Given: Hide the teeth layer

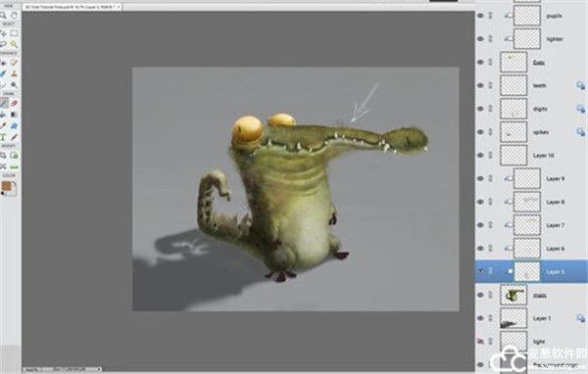Looking at the screenshot, I should pos(480,85).
